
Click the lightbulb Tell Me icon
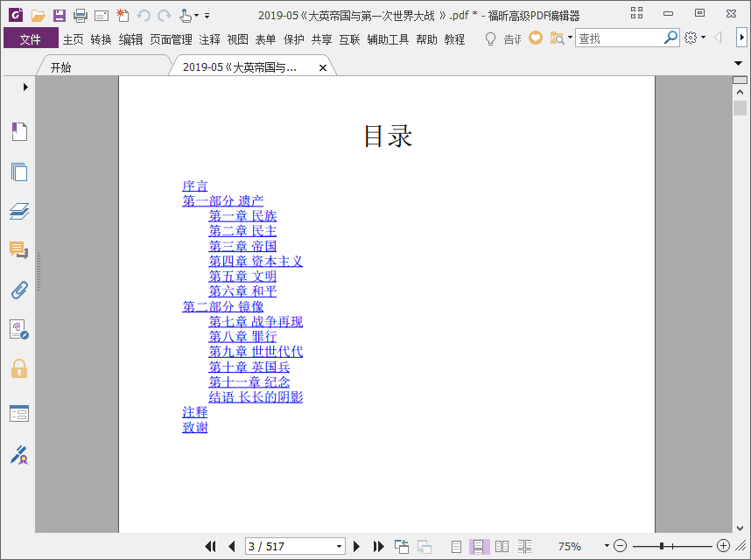point(490,38)
